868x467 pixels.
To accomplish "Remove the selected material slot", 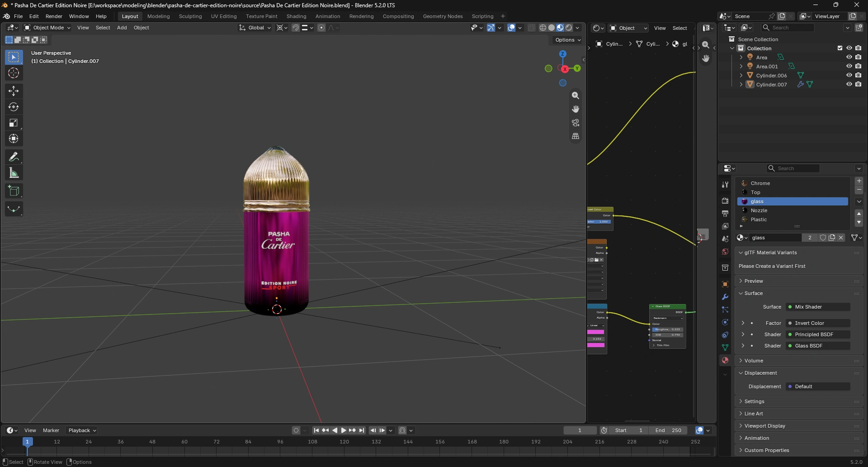I will [859, 190].
